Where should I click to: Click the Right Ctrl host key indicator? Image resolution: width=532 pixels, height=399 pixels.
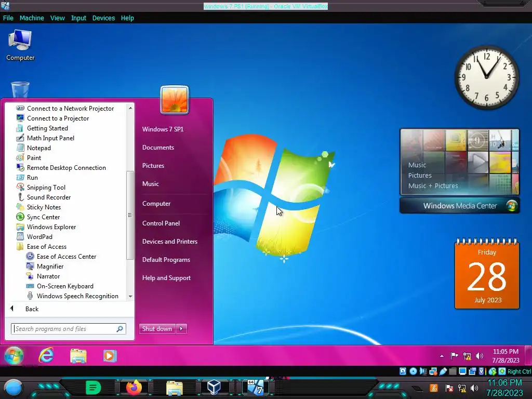pyautogui.click(x=519, y=371)
